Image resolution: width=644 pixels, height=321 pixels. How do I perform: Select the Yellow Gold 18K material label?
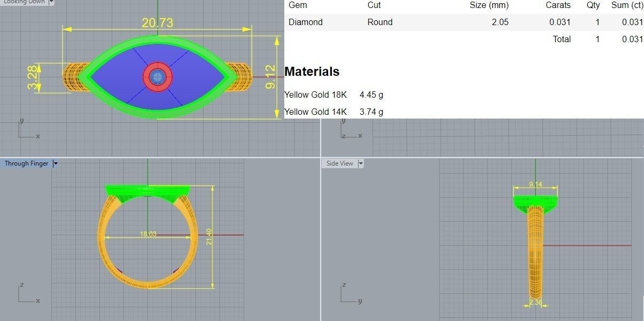coord(315,95)
